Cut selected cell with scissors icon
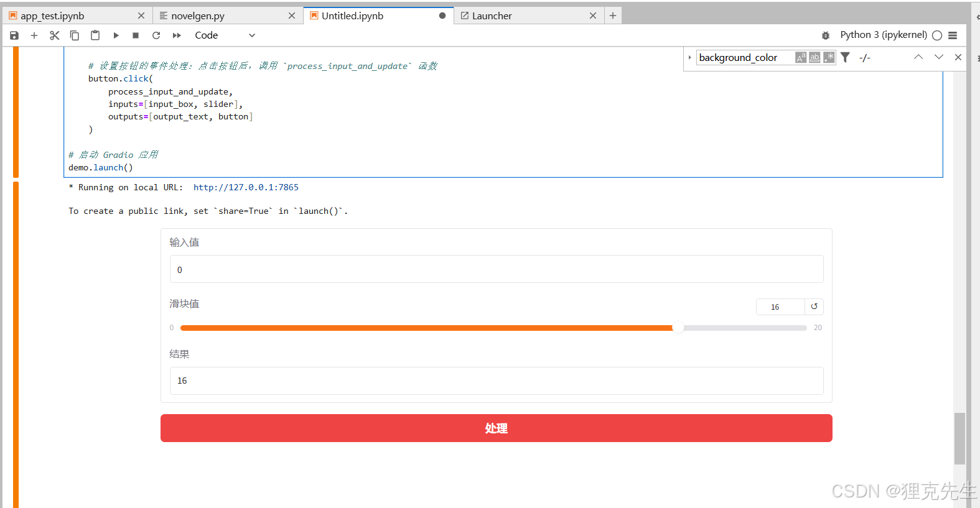980x508 pixels. (55, 35)
